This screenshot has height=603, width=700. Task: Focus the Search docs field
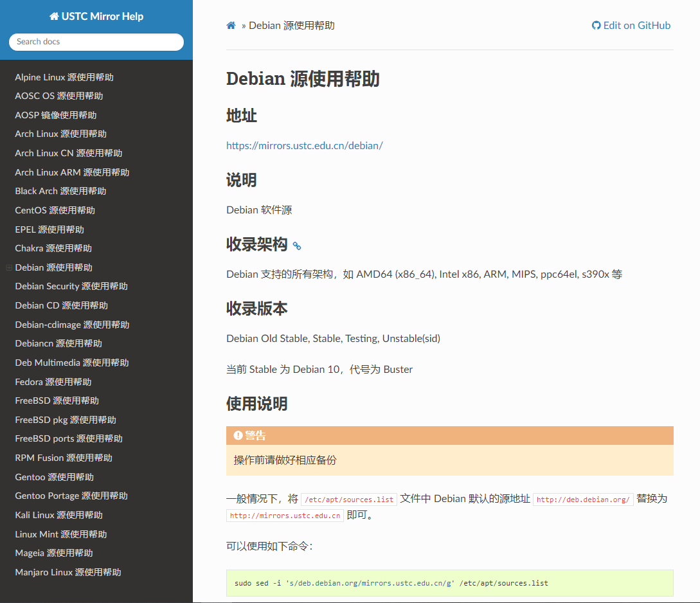click(x=96, y=42)
